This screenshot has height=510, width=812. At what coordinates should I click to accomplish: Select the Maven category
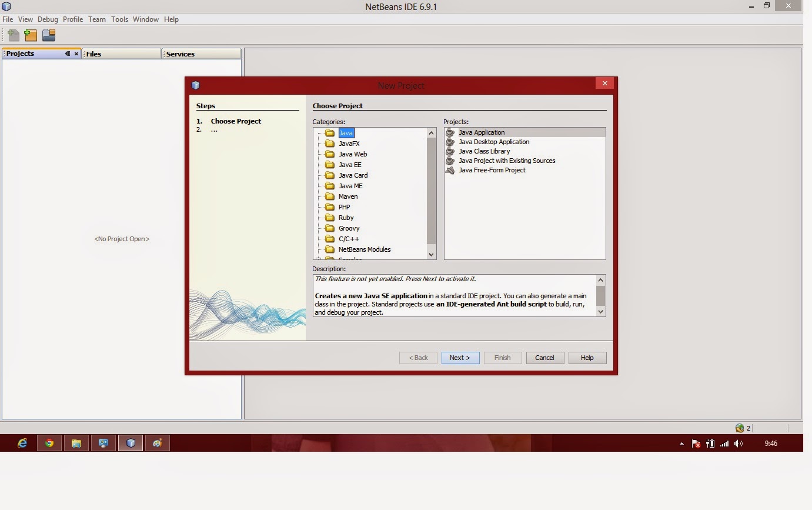coord(348,196)
